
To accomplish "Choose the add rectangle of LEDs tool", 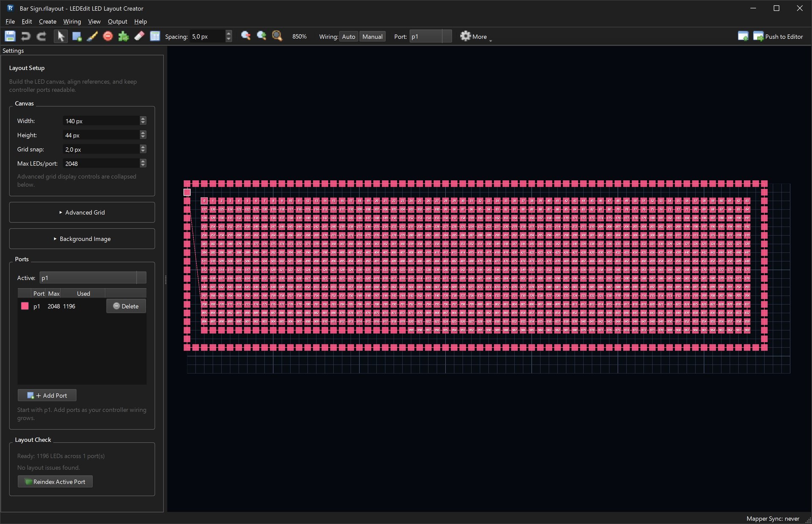I will (77, 36).
